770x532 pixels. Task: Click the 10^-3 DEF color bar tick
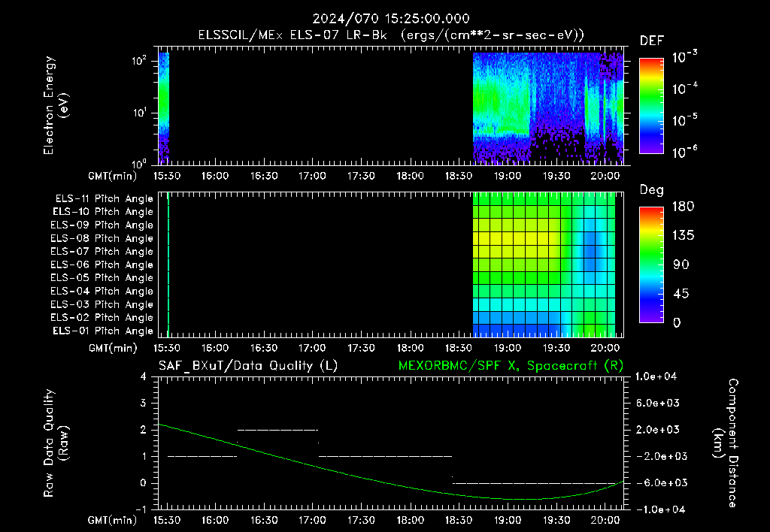(684, 57)
